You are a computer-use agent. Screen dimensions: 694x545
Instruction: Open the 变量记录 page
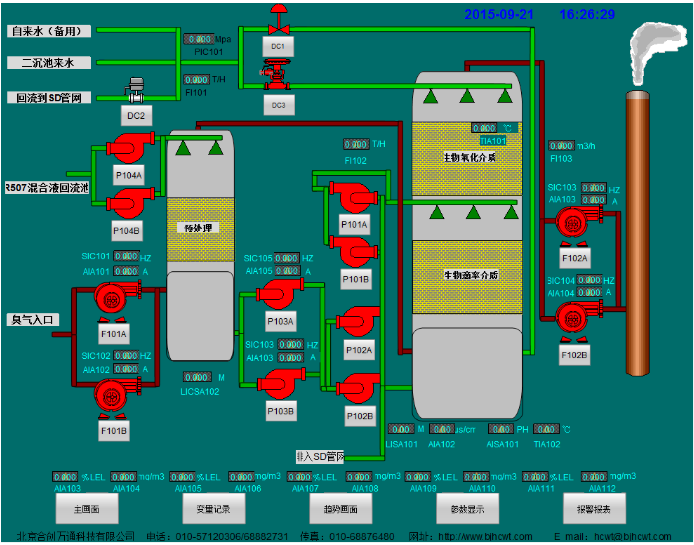pos(214,509)
